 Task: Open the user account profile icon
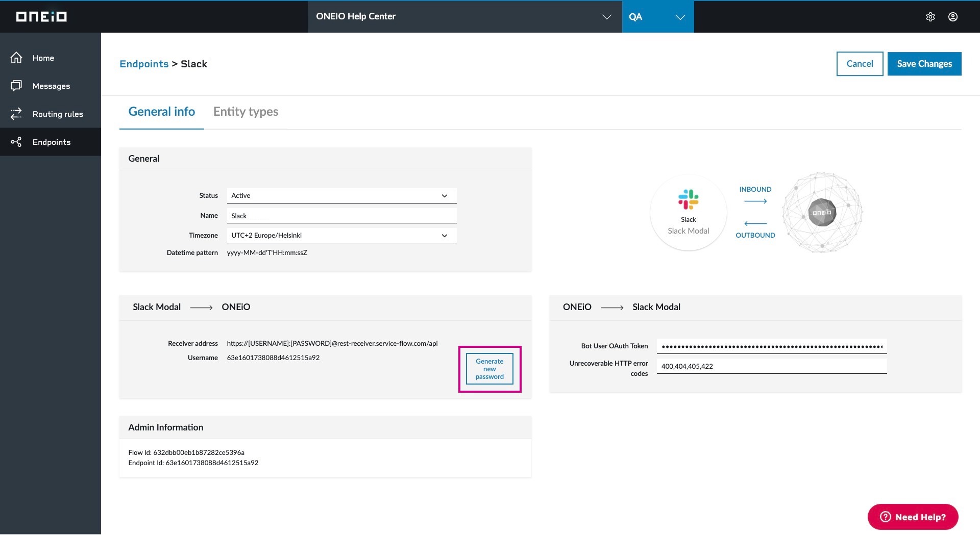pos(952,17)
